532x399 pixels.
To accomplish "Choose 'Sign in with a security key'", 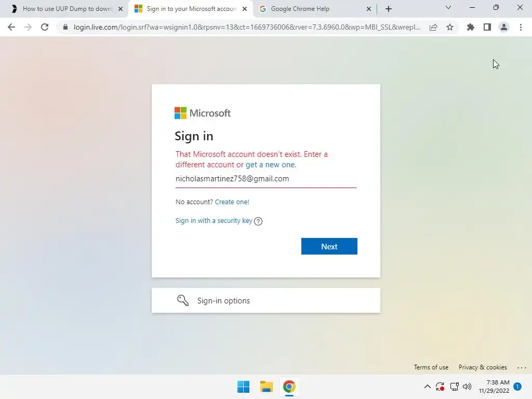I will pyautogui.click(x=214, y=220).
